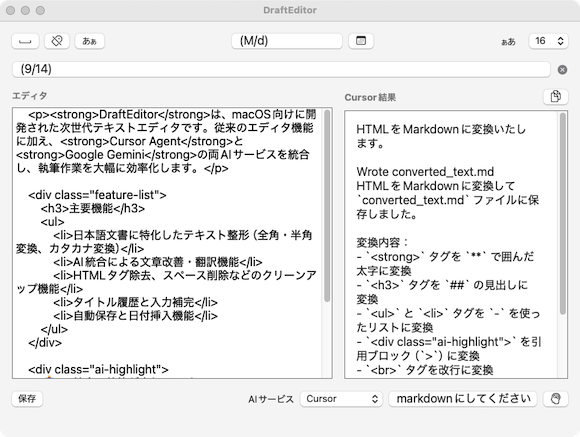Click the '<li>タイトル履歴と入力補完</li>' line
Screen dimensions: 580x437
coord(135,302)
